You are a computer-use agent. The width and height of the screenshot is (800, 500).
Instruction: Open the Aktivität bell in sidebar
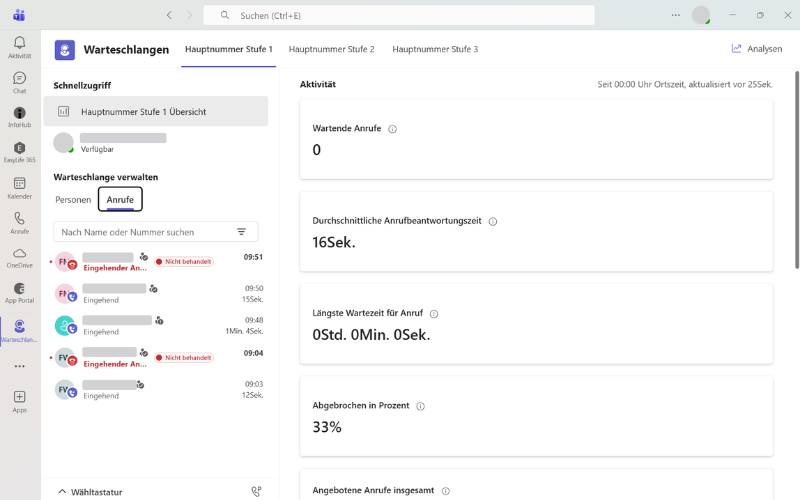click(19, 47)
